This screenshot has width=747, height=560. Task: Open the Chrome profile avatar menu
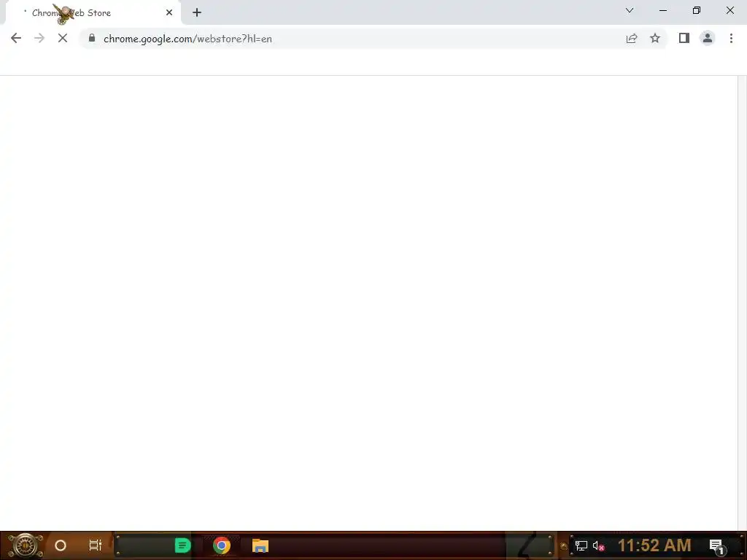point(708,38)
